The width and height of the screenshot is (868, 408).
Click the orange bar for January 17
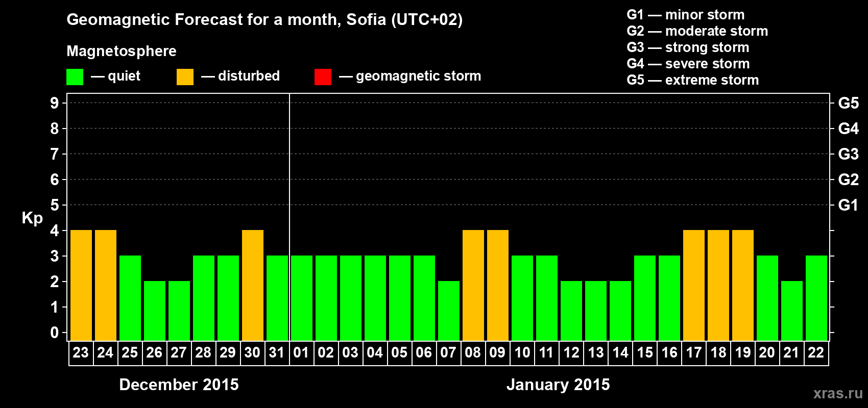coord(694,285)
